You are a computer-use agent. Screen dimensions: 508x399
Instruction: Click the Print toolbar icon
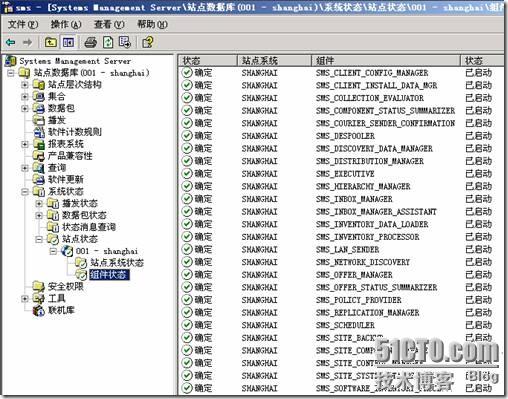coord(90,42)
